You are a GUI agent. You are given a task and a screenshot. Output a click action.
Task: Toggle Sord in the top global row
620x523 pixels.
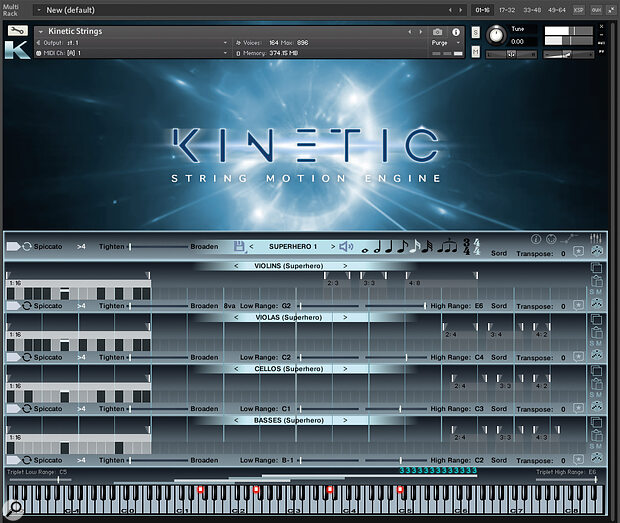(x=499, y=253)
